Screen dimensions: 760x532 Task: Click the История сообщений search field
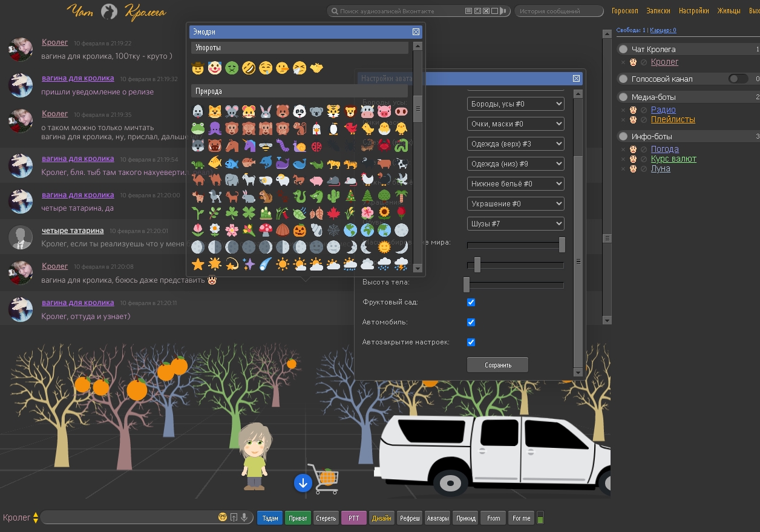pyautogui.click(x=559, y=11)
